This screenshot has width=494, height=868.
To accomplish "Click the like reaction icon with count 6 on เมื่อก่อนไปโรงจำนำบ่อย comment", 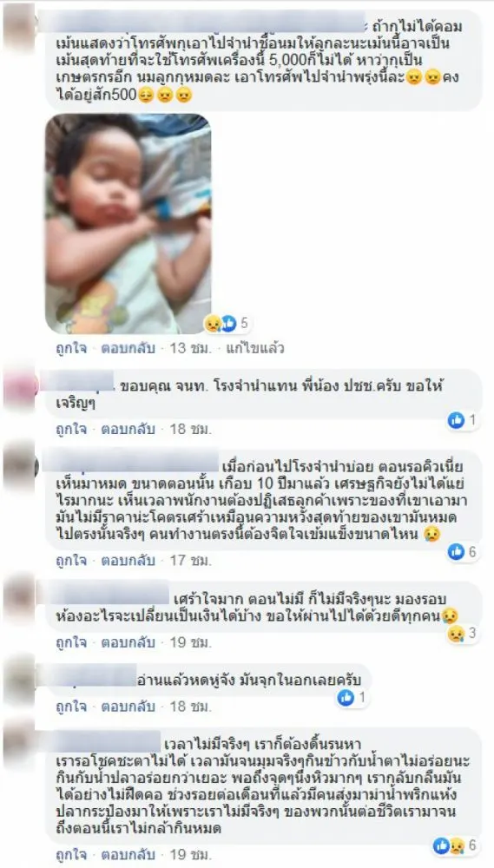I will tap(463, 551).
